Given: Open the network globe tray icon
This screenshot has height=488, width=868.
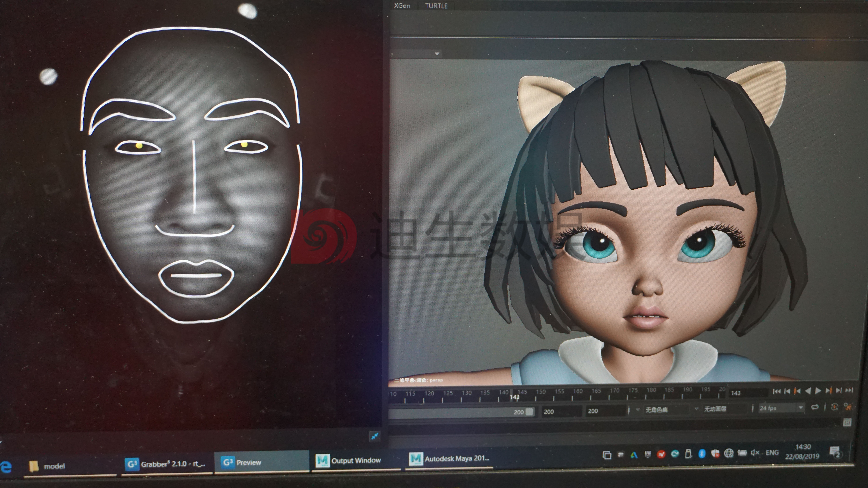Looking at the screenshot, I should pyautogui.click(x=729, y=453).
